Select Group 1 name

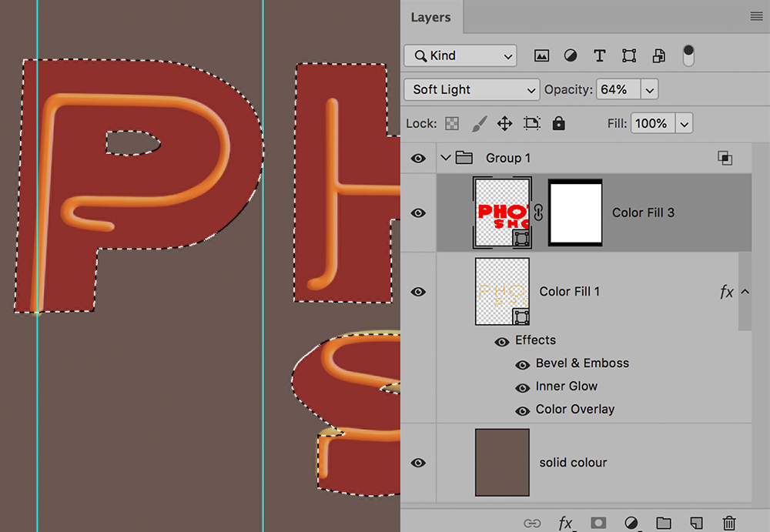coord(508,158)
